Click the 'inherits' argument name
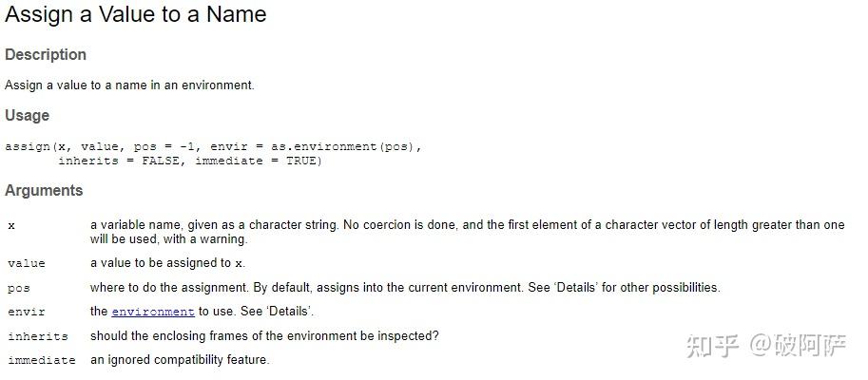 (38, 336)
